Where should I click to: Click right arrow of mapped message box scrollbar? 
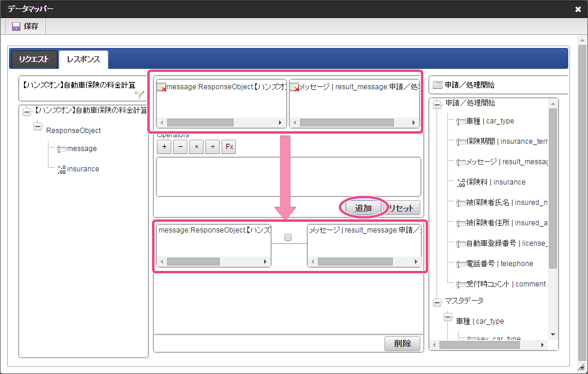click(265, 261)
